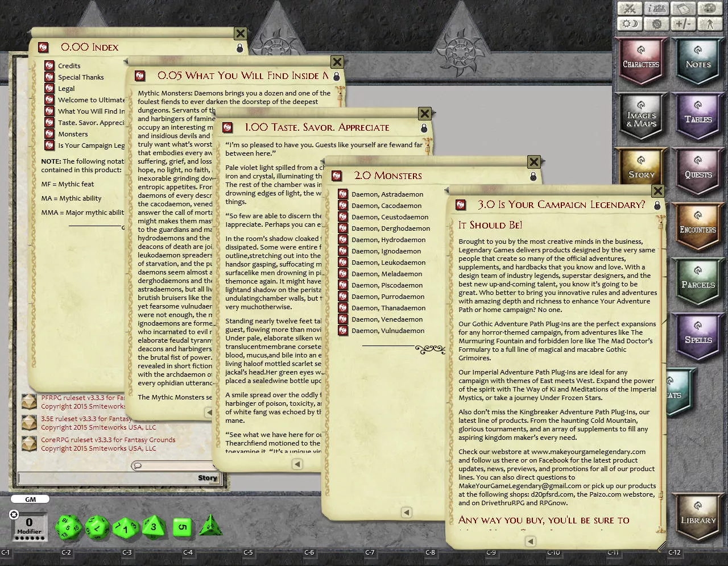Close the 2.0 Monsters window

533,162
